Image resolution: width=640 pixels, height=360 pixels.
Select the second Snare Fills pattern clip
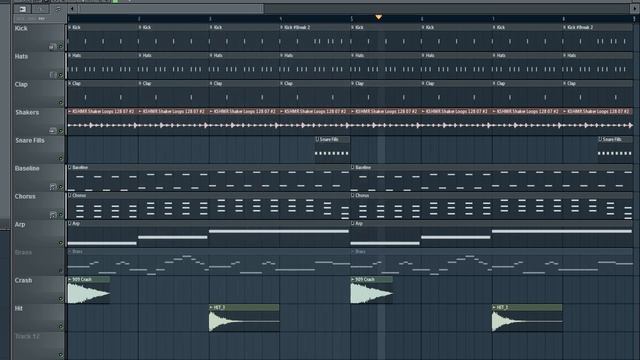[x=616, y=149]
